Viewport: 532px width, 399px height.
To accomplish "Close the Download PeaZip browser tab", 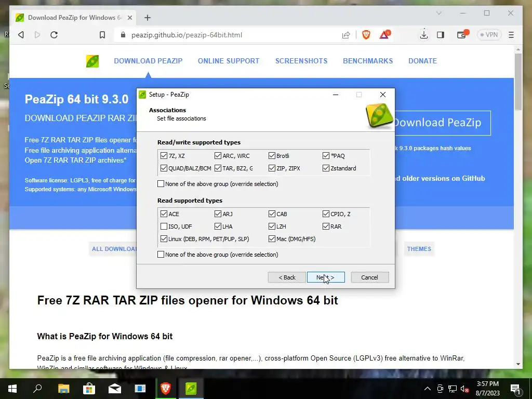I will pyautogui.click(x=129, y=18).
